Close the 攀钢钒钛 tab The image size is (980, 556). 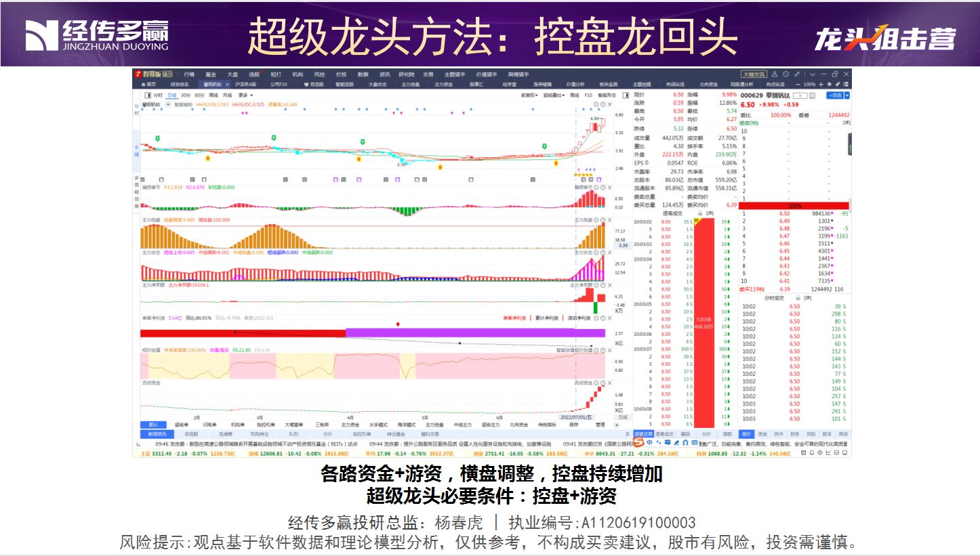click(x=227, y=85)
